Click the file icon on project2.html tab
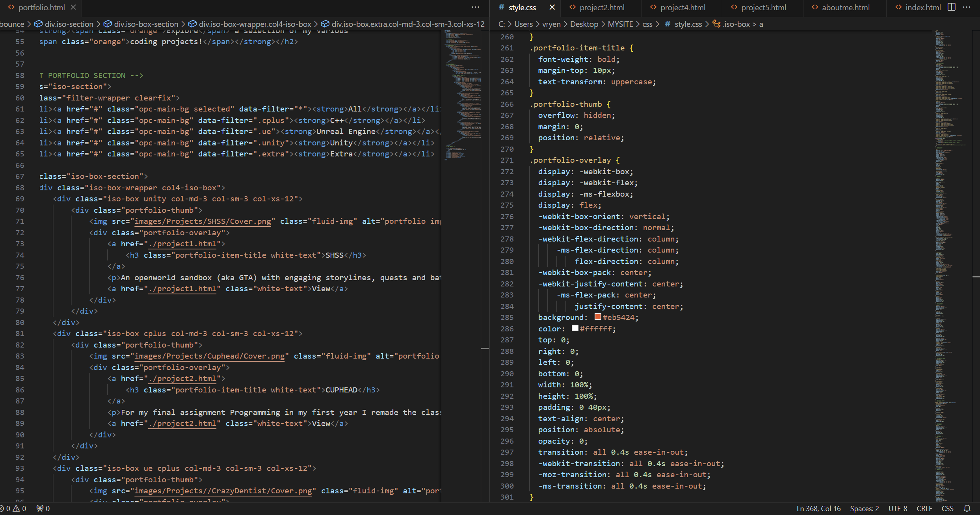This screenshot has width=980, height=515. tap(573, 7)
